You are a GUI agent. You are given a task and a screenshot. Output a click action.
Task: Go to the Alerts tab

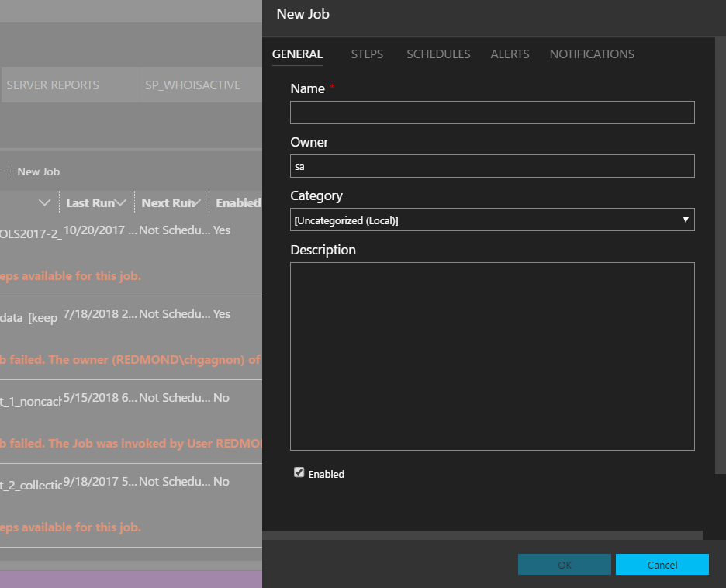pos(510,54)
